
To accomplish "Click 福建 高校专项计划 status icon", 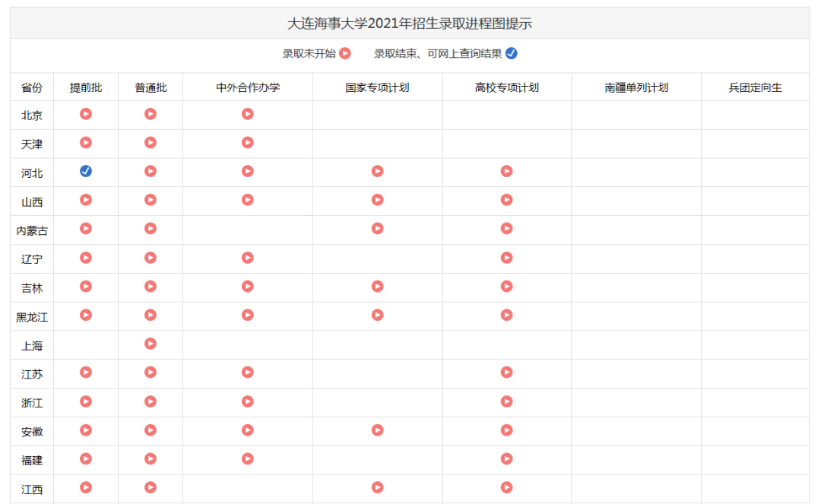I will tap(506, 459).
